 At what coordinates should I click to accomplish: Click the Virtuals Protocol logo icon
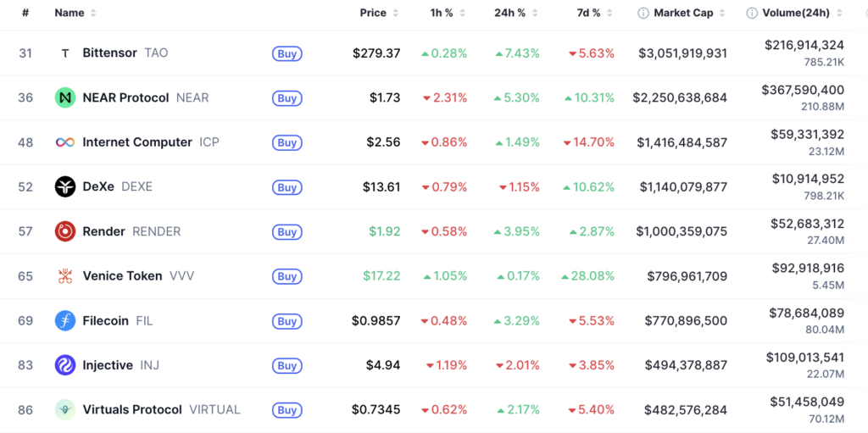pyautogui.click(x=65, y=410)
